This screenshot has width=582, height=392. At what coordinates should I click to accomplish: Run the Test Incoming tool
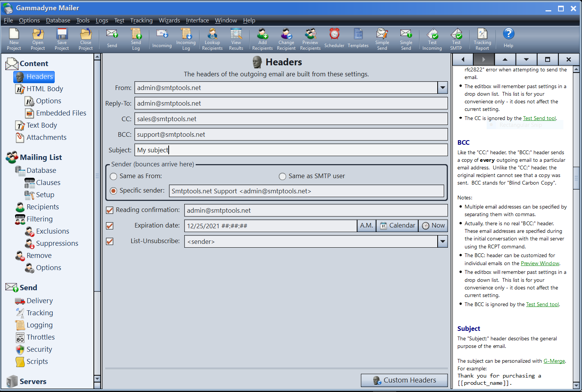coord(432,39)
